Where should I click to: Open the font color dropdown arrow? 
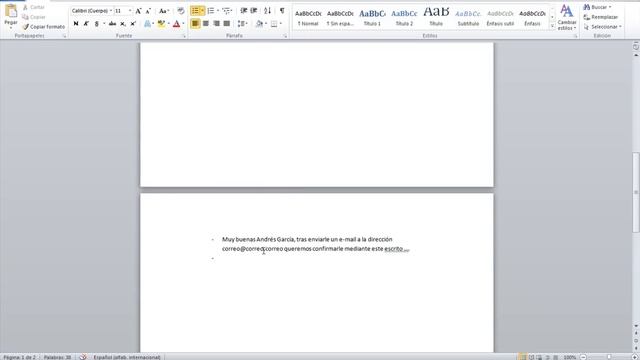[x=183, y=24]
